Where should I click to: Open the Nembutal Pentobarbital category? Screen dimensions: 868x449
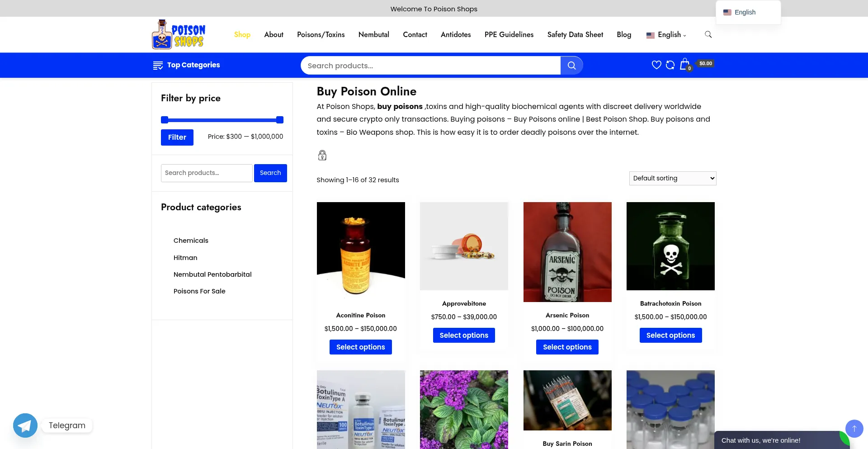click(x=212, y=274)
